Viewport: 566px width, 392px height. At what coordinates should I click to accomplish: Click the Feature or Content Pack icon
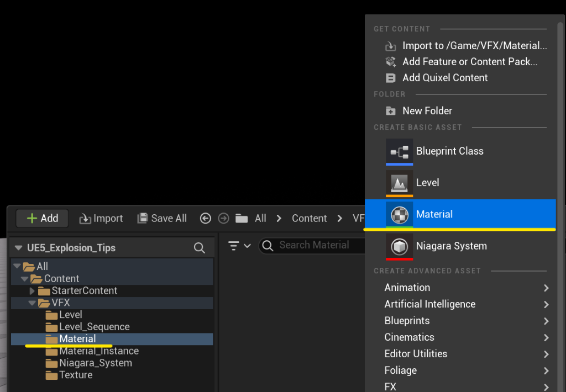[391, 62]
